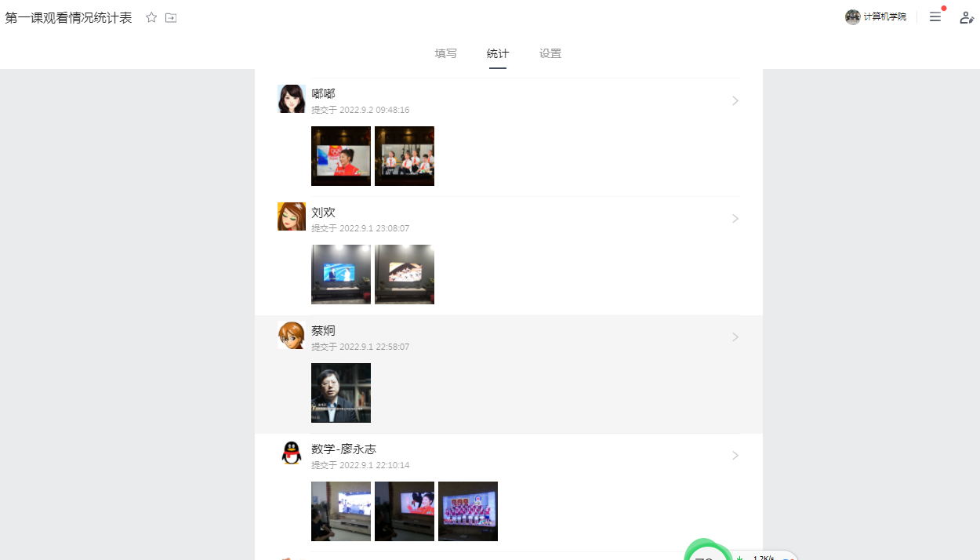Click the user edit icon at top right

coord(967,17)
